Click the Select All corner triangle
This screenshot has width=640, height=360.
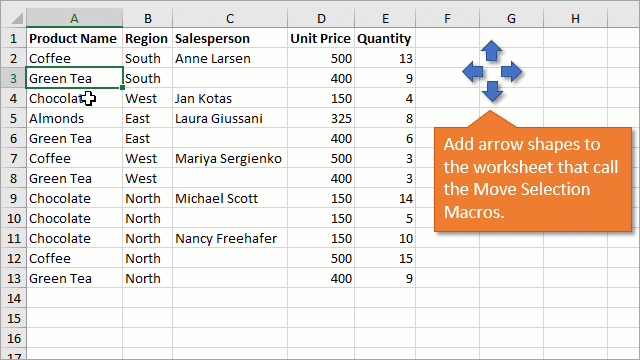(14, 18)
